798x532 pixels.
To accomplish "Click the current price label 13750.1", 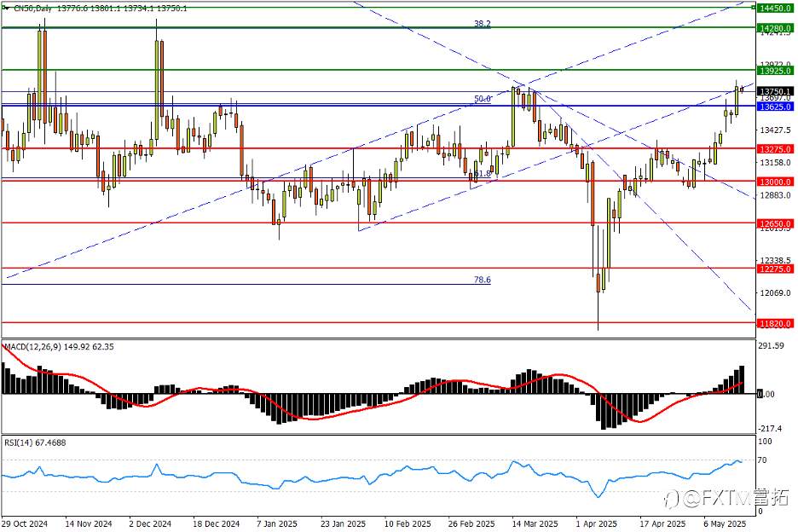I will coord(775,91).
